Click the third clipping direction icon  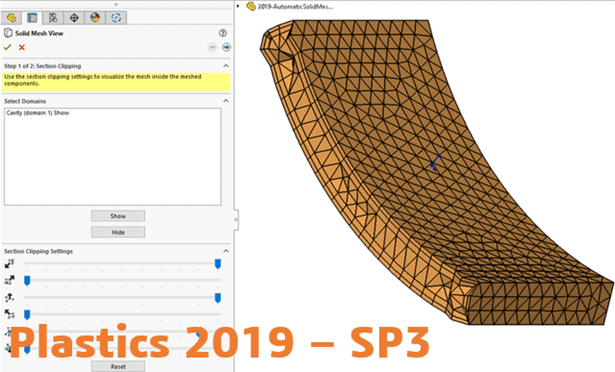pos(9,297)
